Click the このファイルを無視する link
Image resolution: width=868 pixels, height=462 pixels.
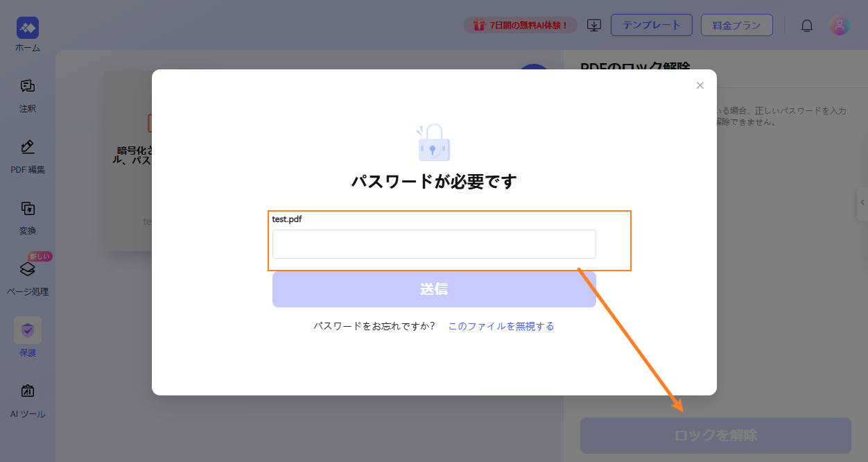click(501, 326)
